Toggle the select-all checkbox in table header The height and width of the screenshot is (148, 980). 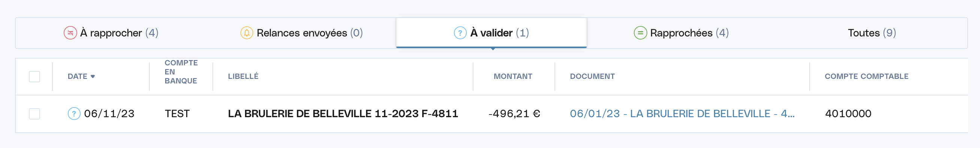[x=34, y=76]
